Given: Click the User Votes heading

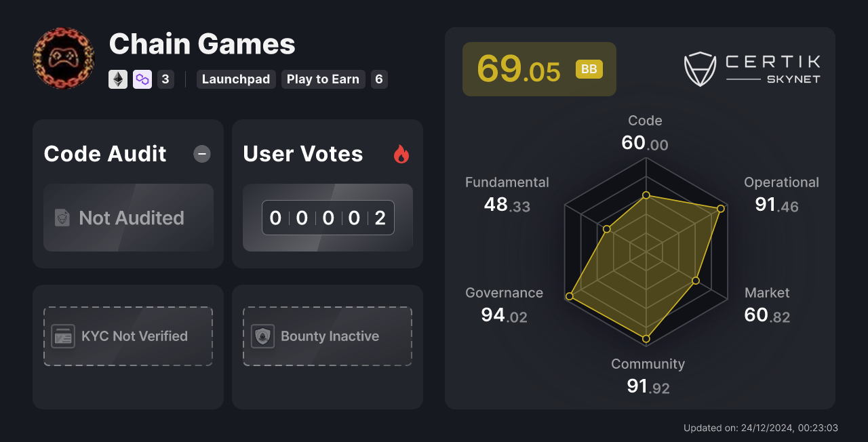Looking at the screenshot, I should pyautogui.click(x=302, y=154).
